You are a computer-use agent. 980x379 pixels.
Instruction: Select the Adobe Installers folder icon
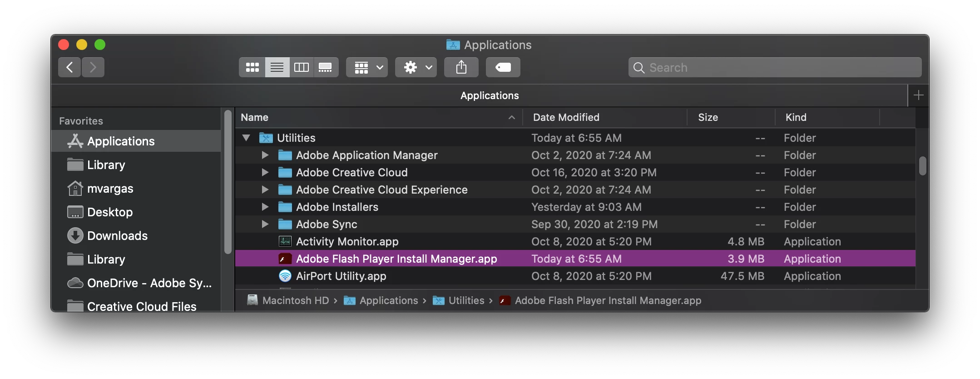pyautogui.click(x=285, y=207)
